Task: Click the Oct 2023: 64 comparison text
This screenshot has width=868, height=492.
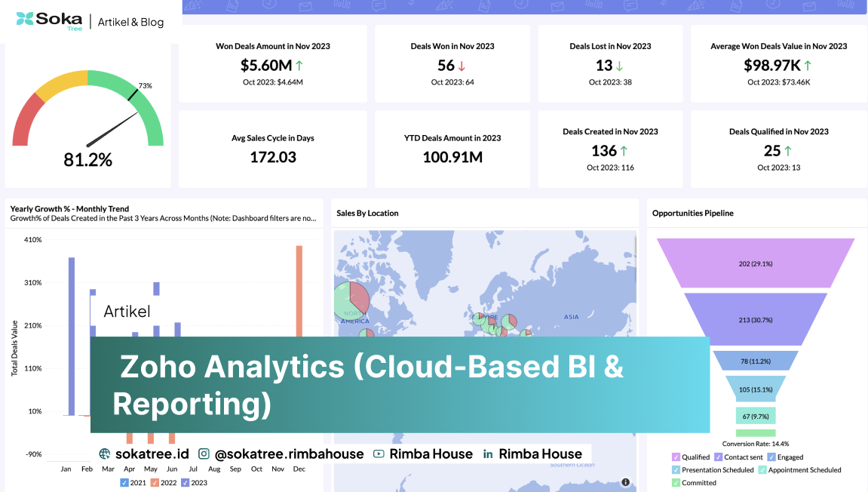Action: [452, 82]
